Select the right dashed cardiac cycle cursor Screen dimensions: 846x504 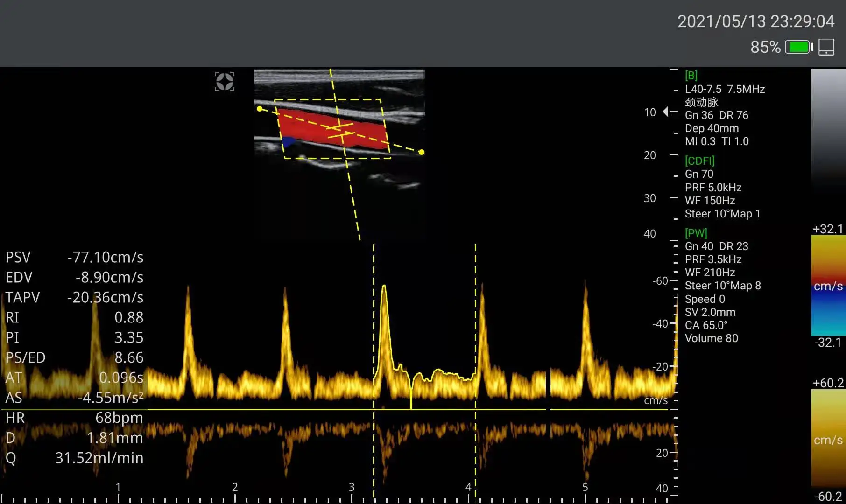pyautogui.click(x=475, y=372)
